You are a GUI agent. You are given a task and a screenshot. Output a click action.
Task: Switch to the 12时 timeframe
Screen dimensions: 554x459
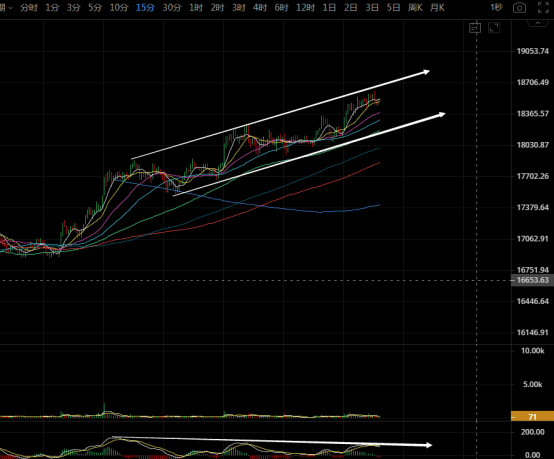tap(305, 7)
